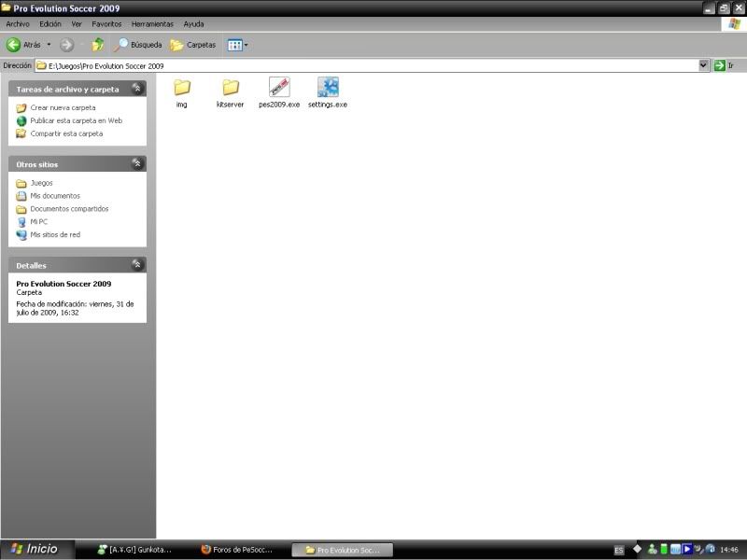Click the satellite dish tray icon
Viewport: 747px width, 560px height.
[698, 550]
